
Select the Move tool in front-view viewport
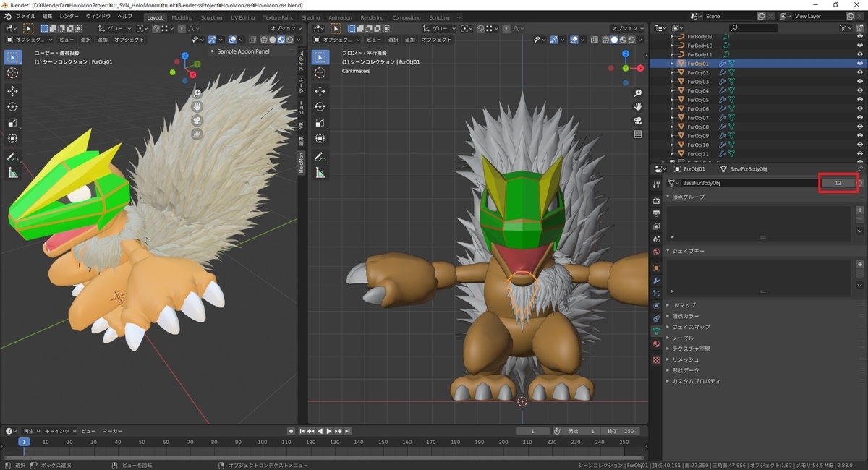[x=320, y=90]
